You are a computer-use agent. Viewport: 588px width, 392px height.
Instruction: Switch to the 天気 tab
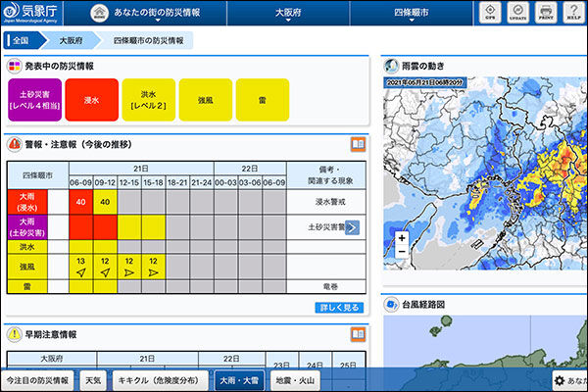coord(93,380)
